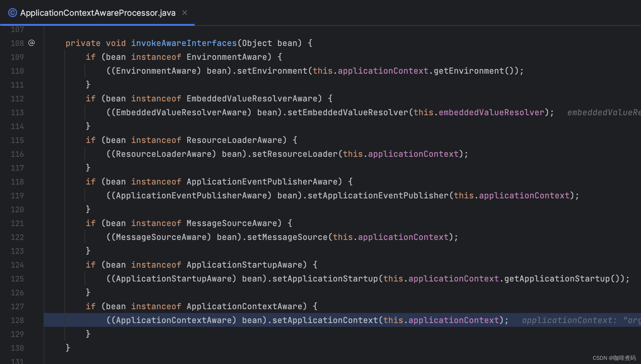This screenshot has width=641, height=364.
Task: Select the ApplicationContextAwareProcessor.java tab
Action: pyautogui.click(x=98, y=13)
